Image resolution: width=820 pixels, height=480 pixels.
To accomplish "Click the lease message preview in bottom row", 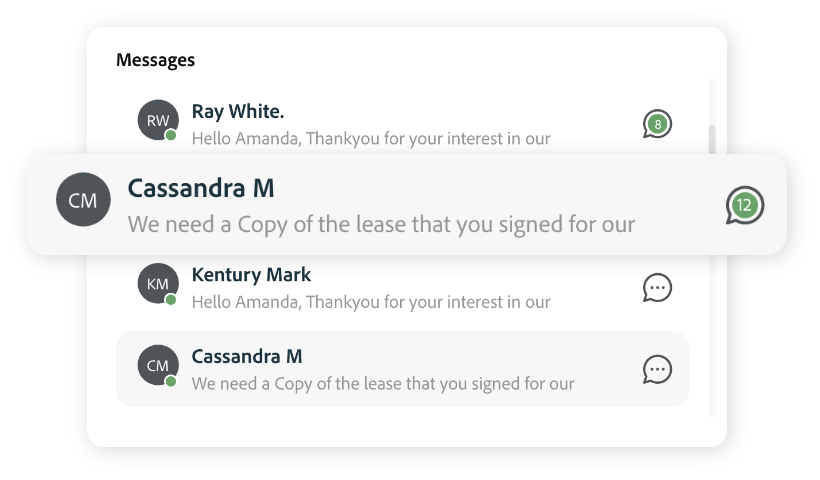I will (x=383, y=384).
